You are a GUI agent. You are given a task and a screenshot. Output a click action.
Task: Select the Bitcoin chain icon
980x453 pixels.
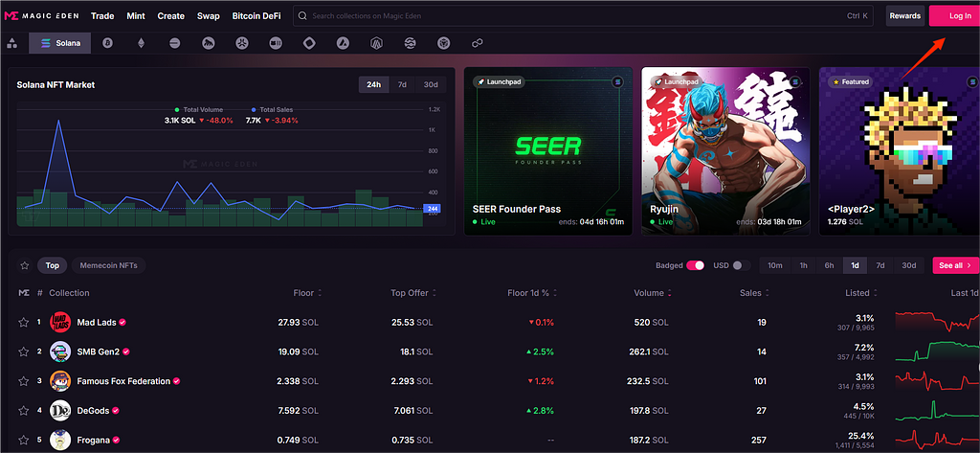[108, 43]
